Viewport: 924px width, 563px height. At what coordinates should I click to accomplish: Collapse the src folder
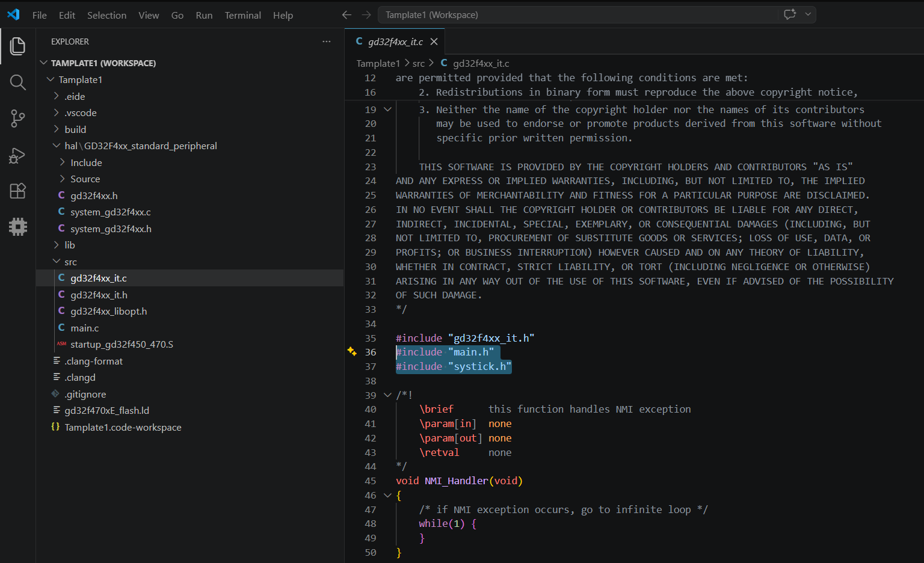click(57, 262)
